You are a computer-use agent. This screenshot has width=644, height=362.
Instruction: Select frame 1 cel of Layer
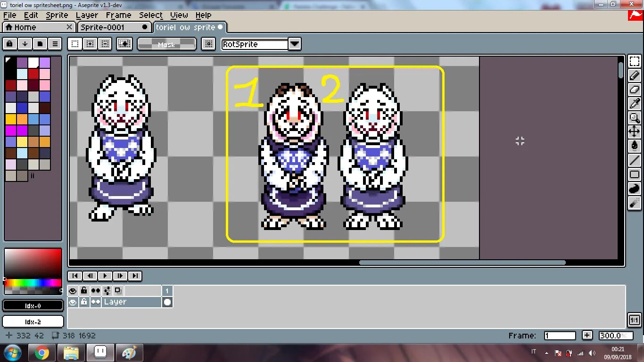pyautogui.click(x=167, y=302)
